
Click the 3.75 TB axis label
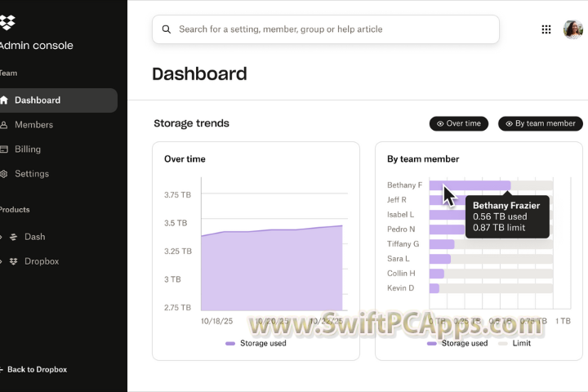[x=177, y=194]
